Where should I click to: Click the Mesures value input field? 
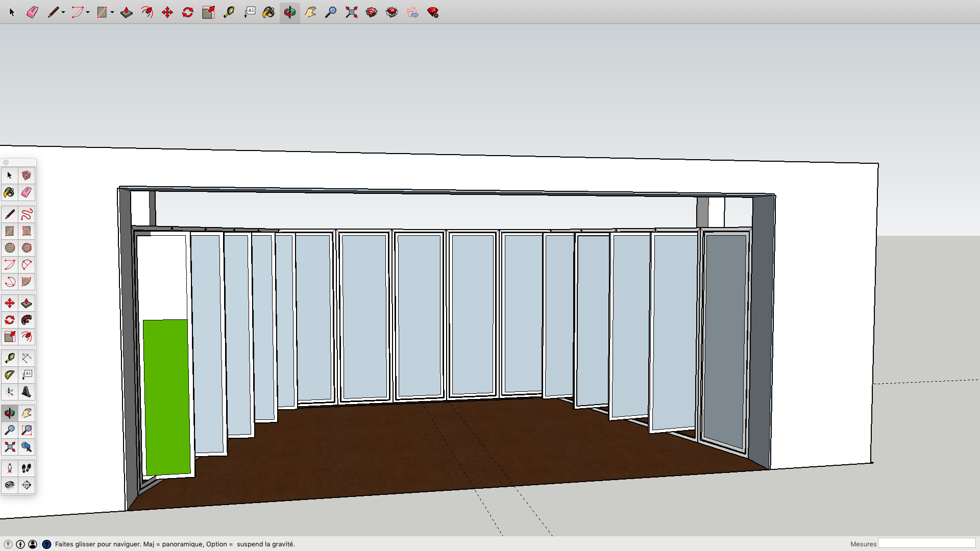(926, 544)
